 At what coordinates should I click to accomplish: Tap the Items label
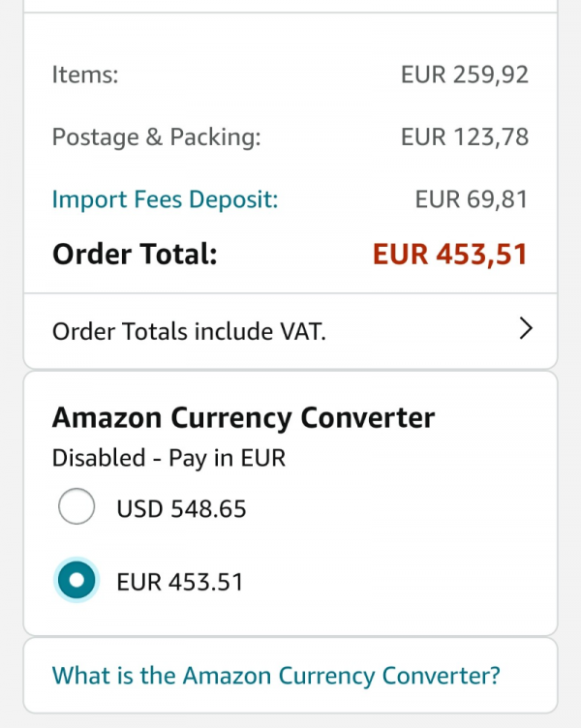point(85,75)
